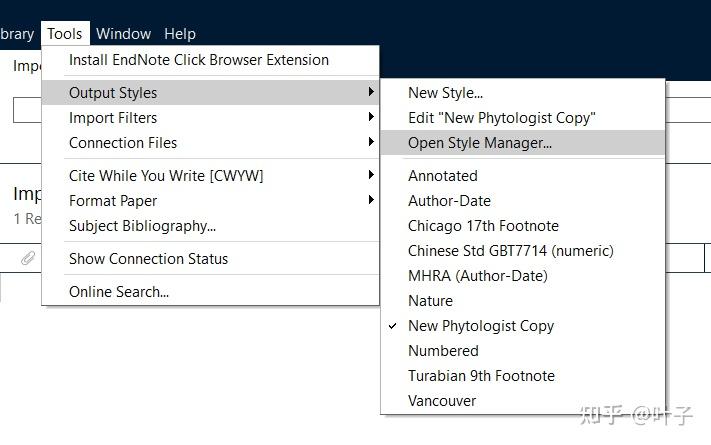
Task: Edit "New Phytologist Copy" style
Action: 523,118
